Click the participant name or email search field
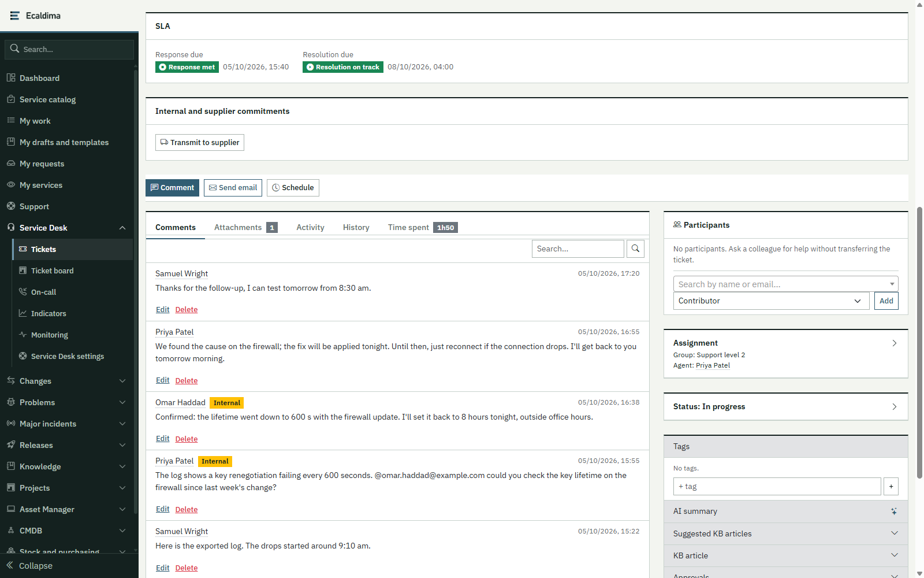 pyautogui.click(x=785, y=284)
